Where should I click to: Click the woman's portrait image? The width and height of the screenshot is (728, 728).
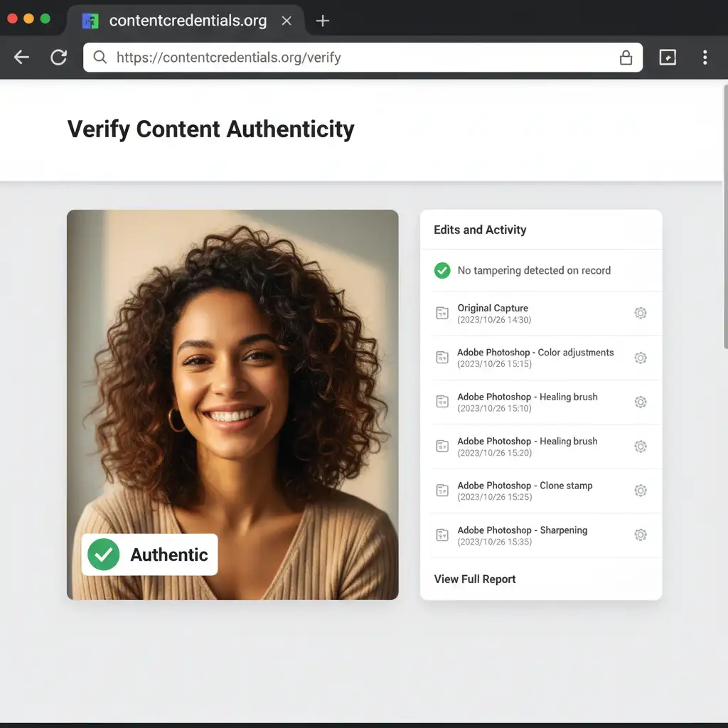point(232,370)
